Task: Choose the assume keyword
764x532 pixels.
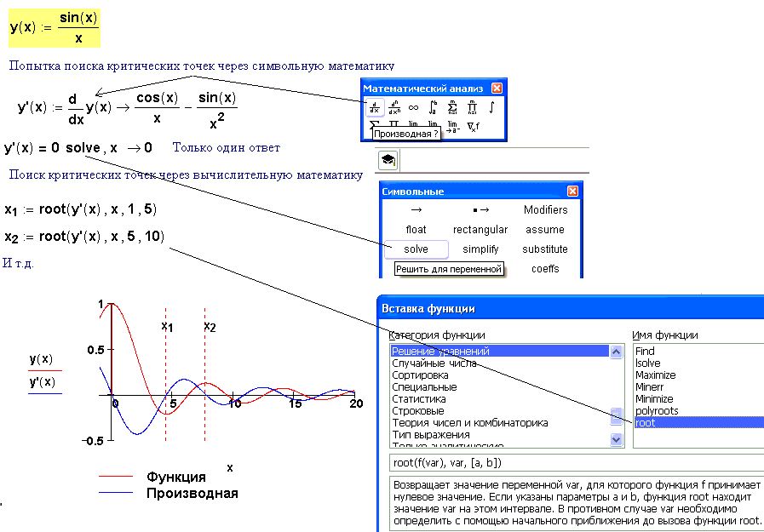Action: click(545, 229)
